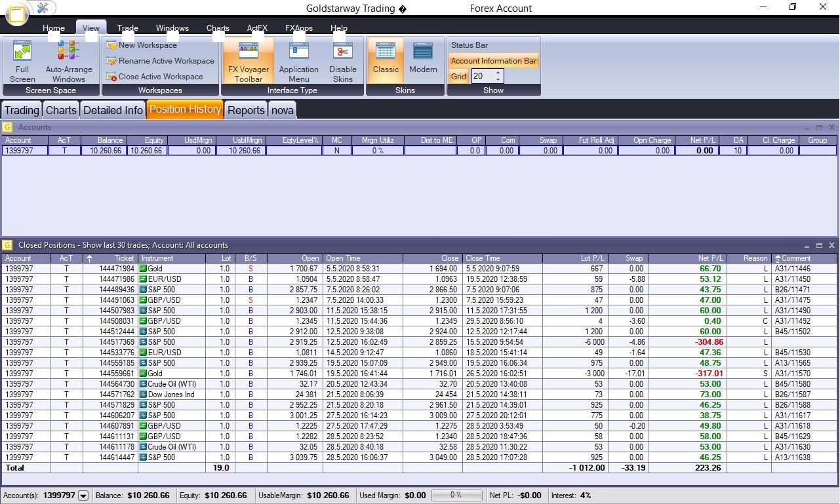840x504 pixels.
Task: Click the Used Margin progress bar
Action: [x=457, y=495]
